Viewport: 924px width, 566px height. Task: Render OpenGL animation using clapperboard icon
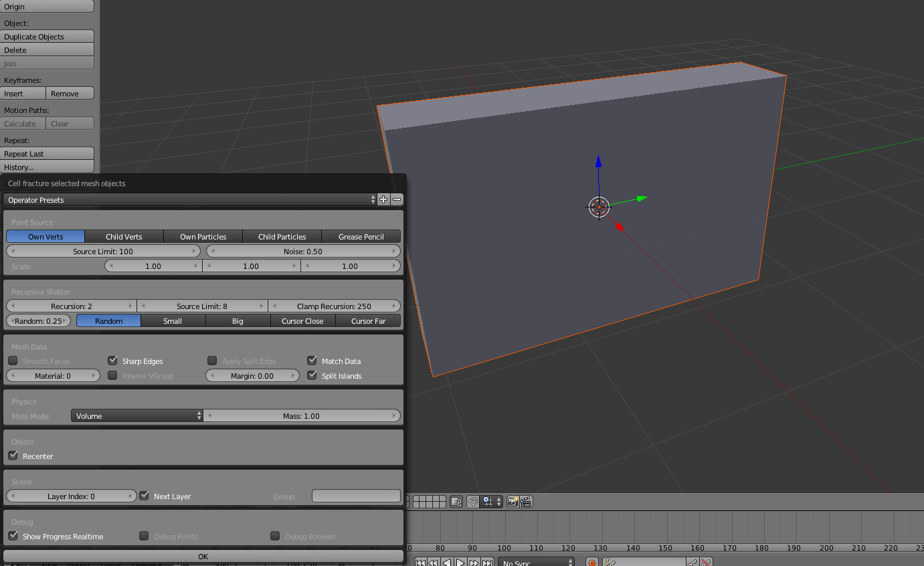tap(526, 502)
